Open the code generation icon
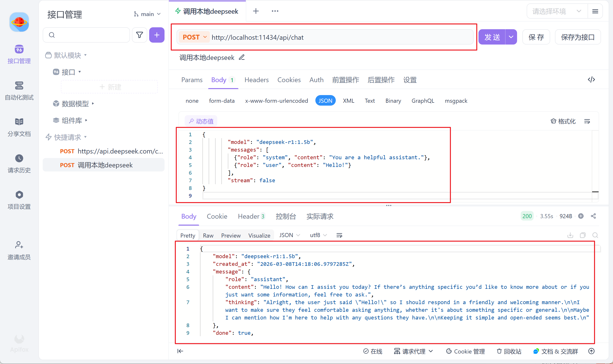The height and width of the screenshot is (364, 613). click(591, 80)
